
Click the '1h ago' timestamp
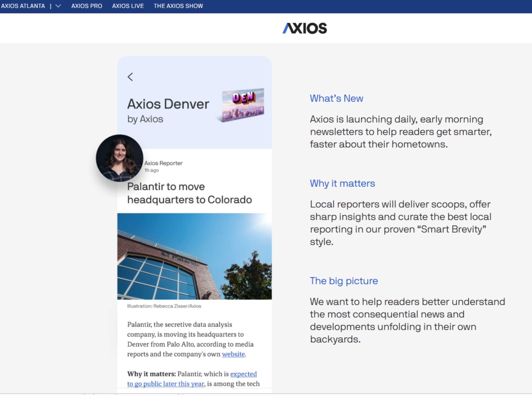(151, 170)
